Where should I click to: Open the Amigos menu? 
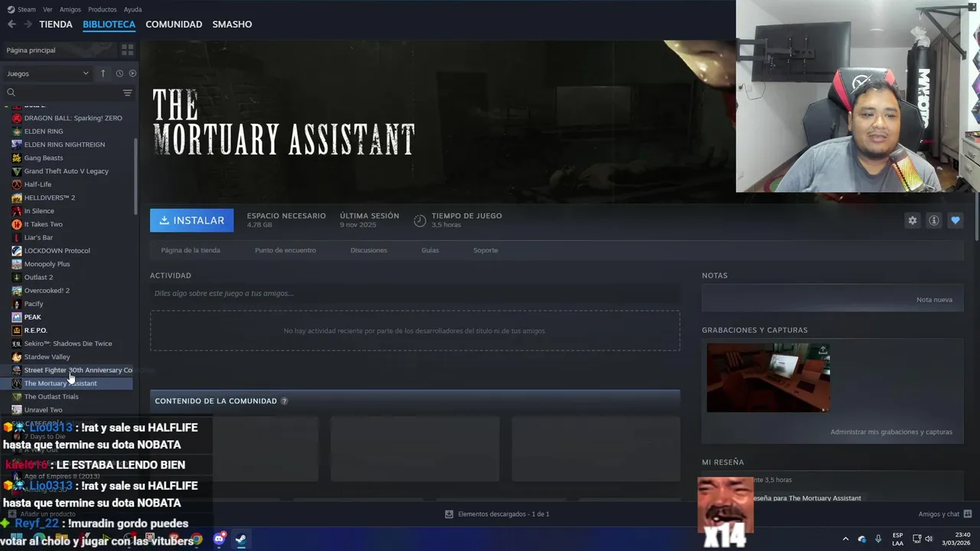pos(70,9)
